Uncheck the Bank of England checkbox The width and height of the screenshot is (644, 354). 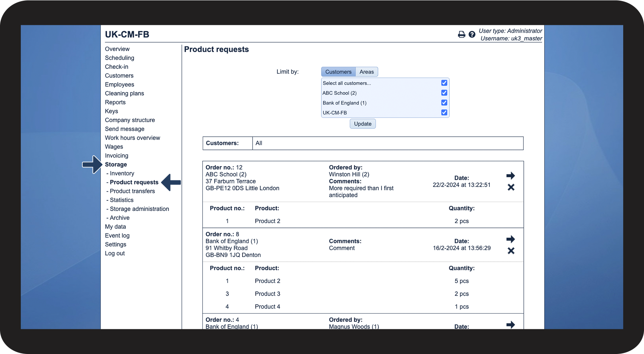click(444, 103)
